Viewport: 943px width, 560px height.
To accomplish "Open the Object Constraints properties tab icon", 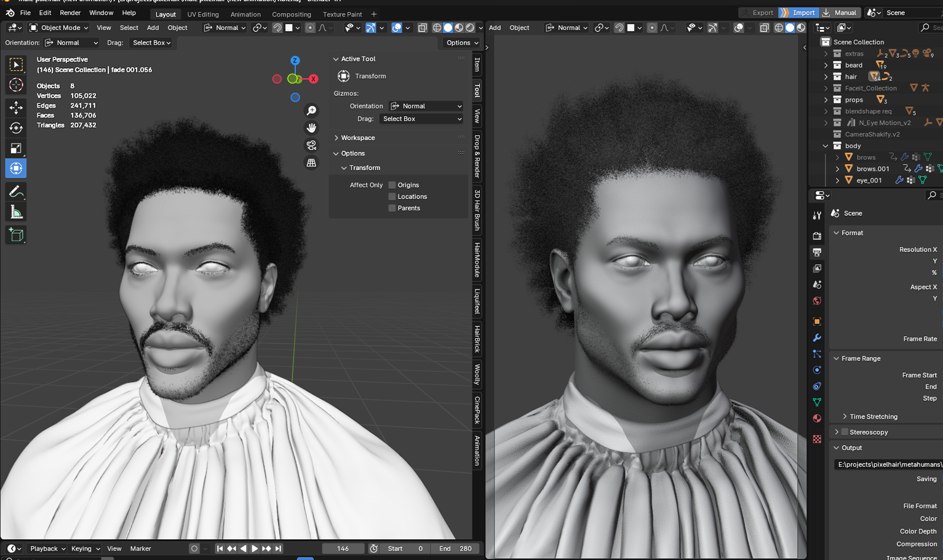I will point(817,386).
